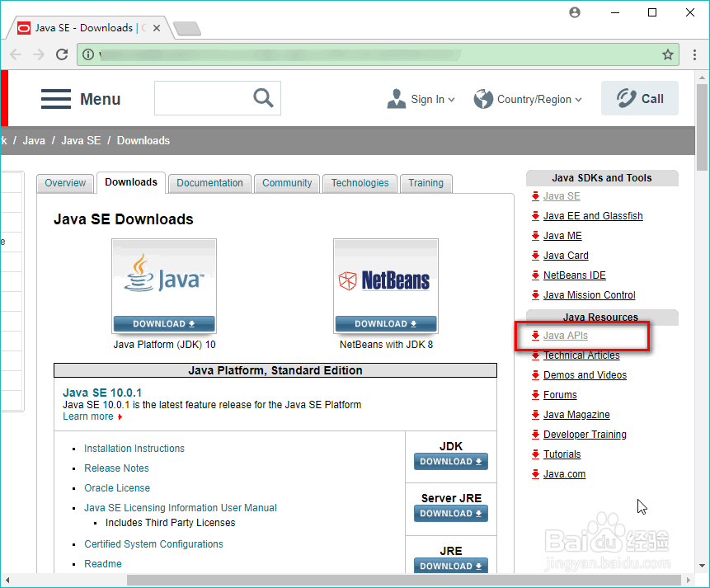Click the search magnifier icon
The height and width of the screenshot is (588, 710).
coord(263,98)
